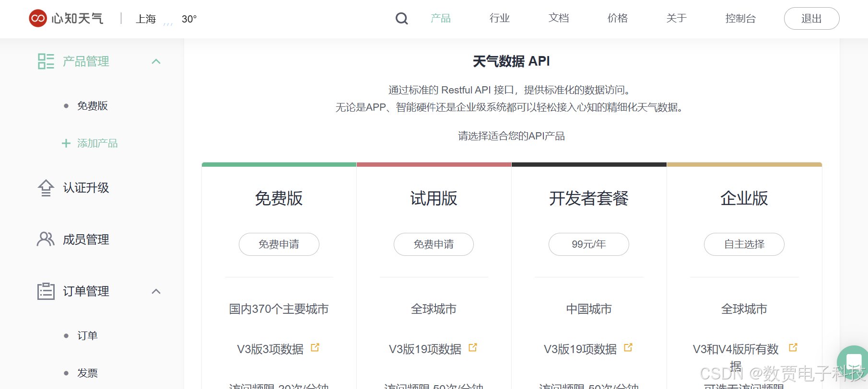Image resolution: width=868 pixels, height=389 pixels.
Task: Click the 上海 city label
Action: [x=146, y=19]
